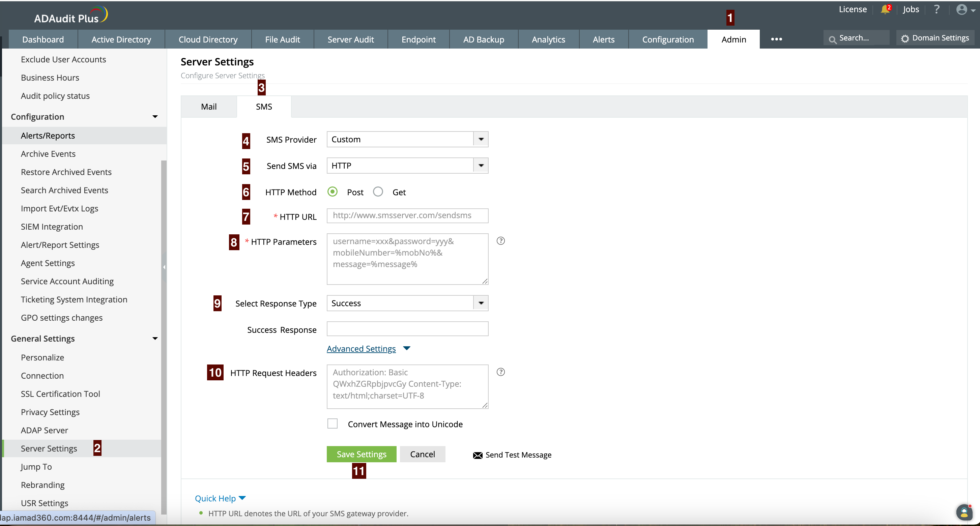Collapse the Advanced Settings link
The width and height of the screenshot is (980, 526).
coord(361,349)
